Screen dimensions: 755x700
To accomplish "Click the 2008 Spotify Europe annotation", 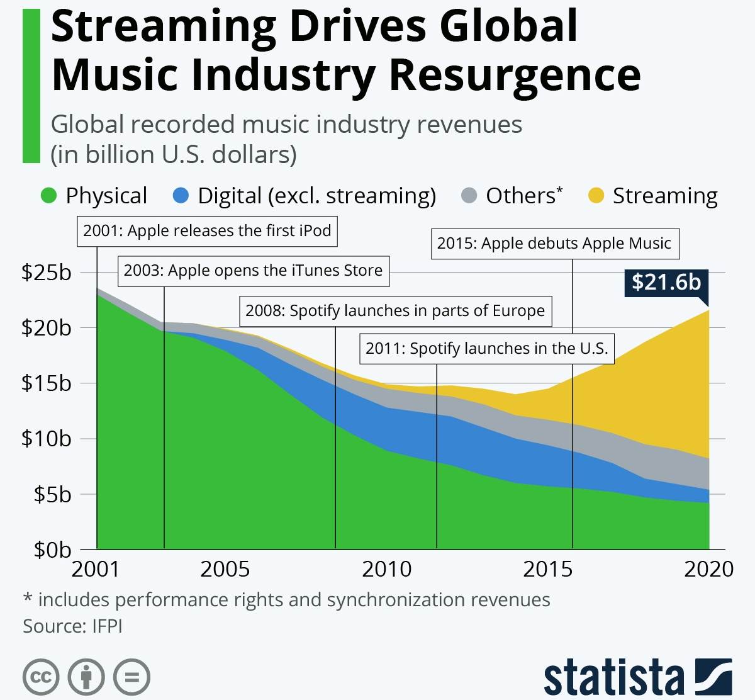I will pos(395,311).
